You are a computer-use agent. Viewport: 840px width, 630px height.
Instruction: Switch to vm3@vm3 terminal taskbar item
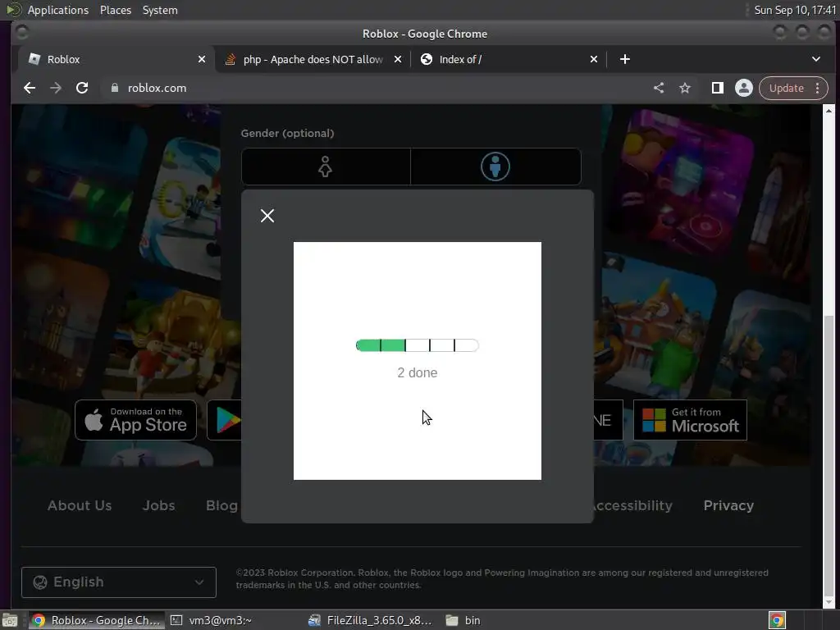coord(212,620)
